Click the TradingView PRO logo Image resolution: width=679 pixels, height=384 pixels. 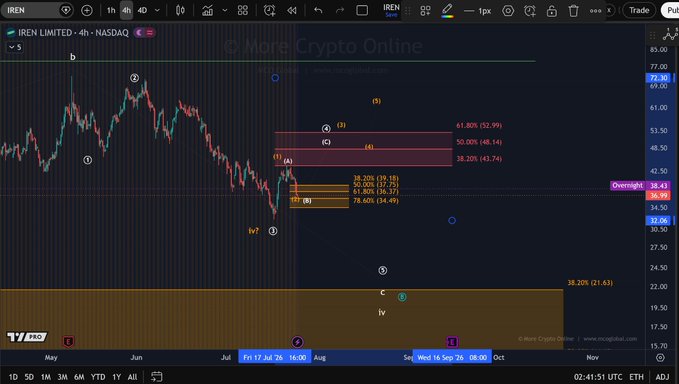(x=27, y=337)
